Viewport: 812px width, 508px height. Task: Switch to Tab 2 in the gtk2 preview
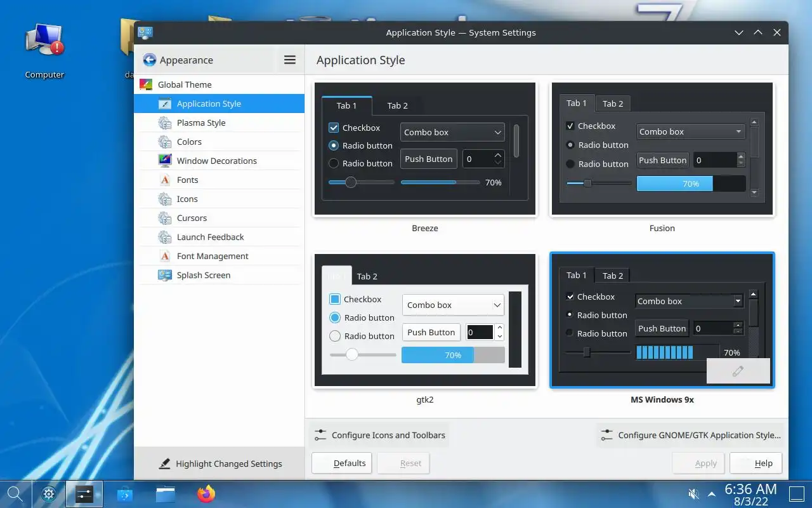367,276
